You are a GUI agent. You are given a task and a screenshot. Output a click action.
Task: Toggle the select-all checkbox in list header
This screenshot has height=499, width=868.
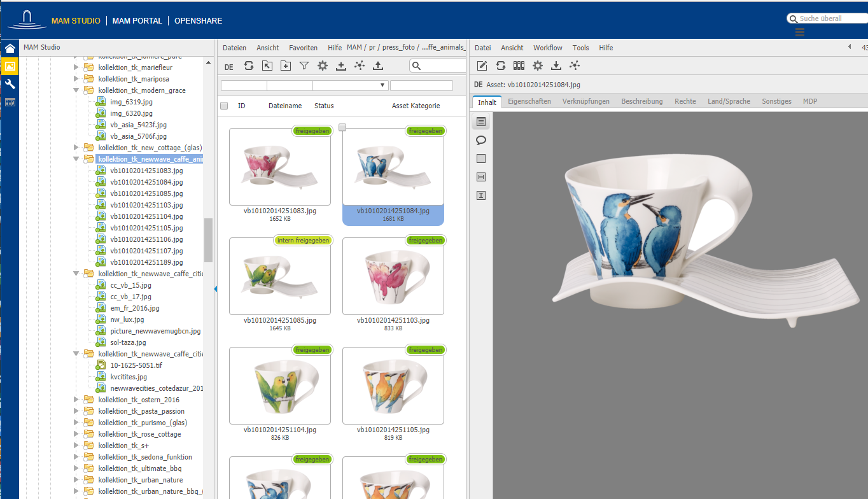224,106
